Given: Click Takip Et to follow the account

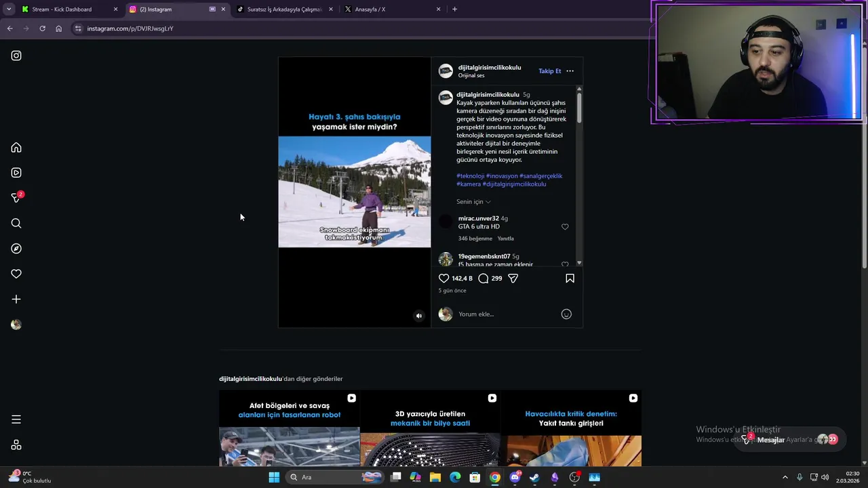Looking at the screenshot, I should click(549, 71).
